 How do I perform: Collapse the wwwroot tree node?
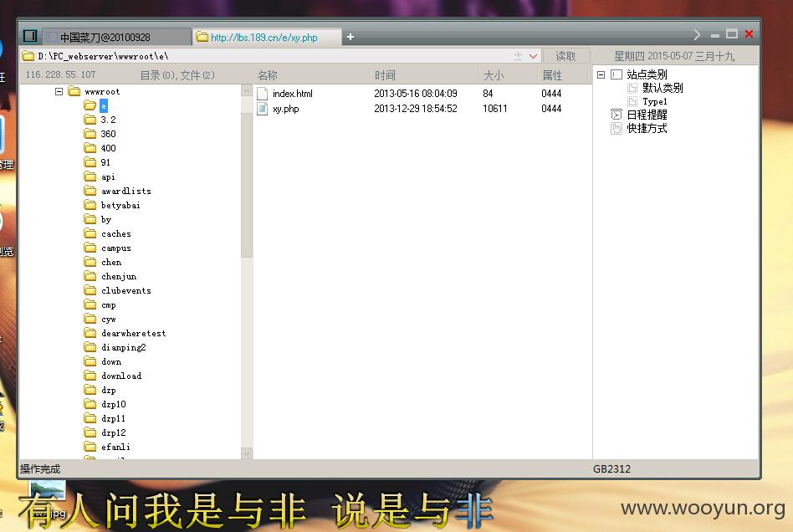[59, 91]
